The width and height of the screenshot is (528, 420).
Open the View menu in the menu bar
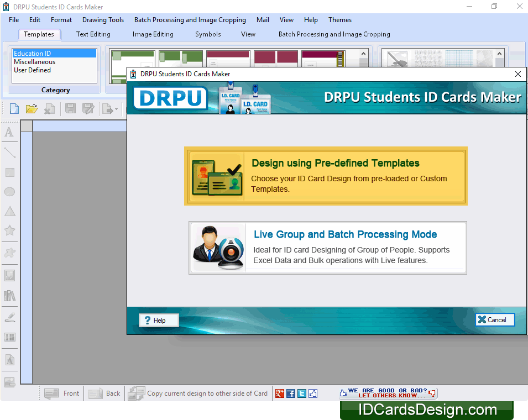coord(286,20)
